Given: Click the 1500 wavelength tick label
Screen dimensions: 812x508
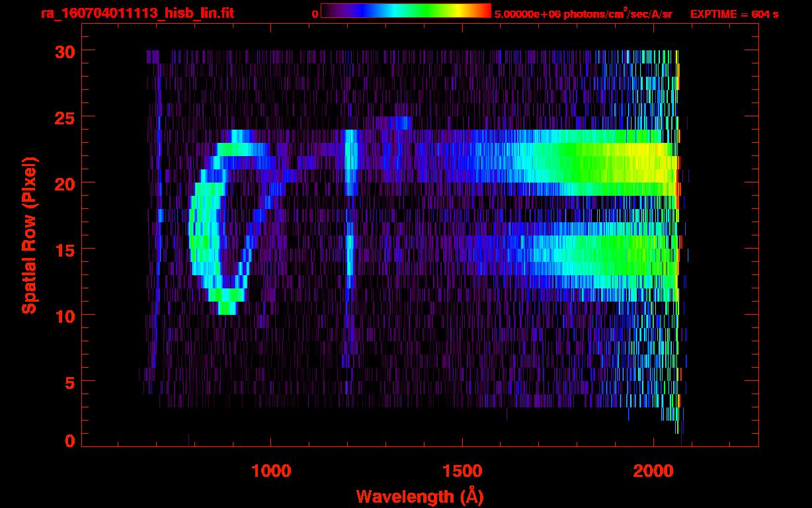Looking at the screenshot, I should coord(462,470).
